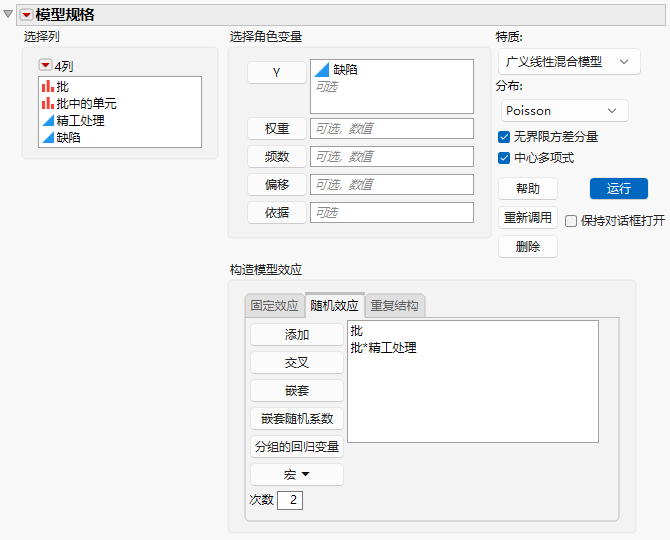Uncheck the 无界限方差分量 checkbox
This screenshot has height=540, width=670.
pyautogui.click(x=504, y=137)
